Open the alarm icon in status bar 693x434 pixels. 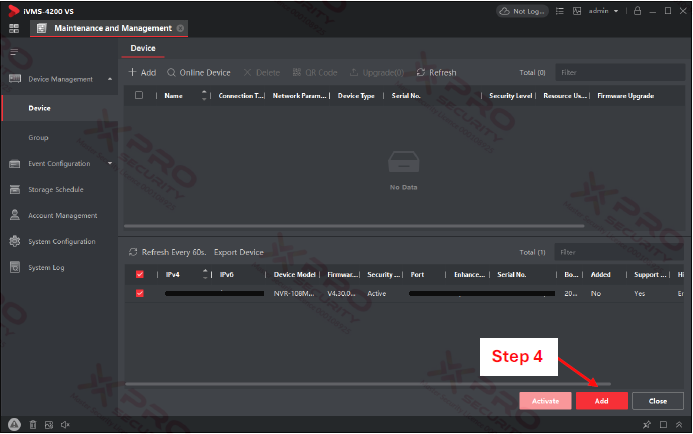coord(14,425)
